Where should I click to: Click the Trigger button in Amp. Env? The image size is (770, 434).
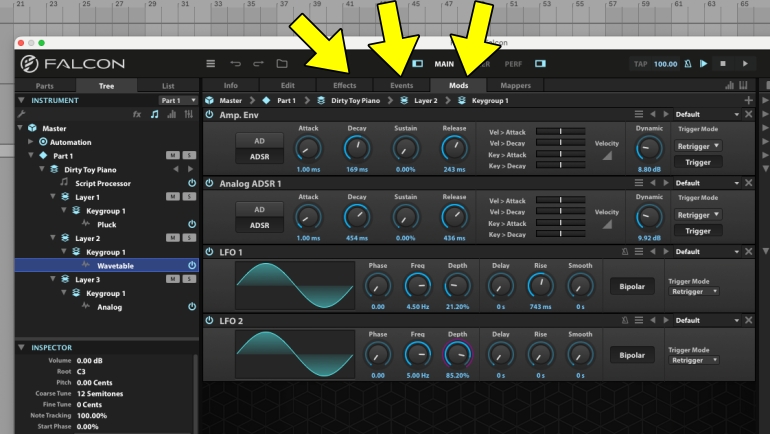698,162
